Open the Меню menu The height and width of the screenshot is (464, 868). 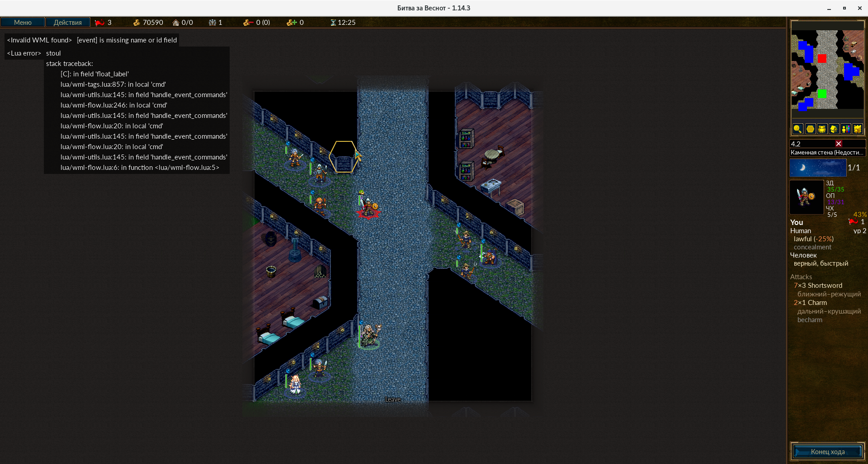(23, 22)
